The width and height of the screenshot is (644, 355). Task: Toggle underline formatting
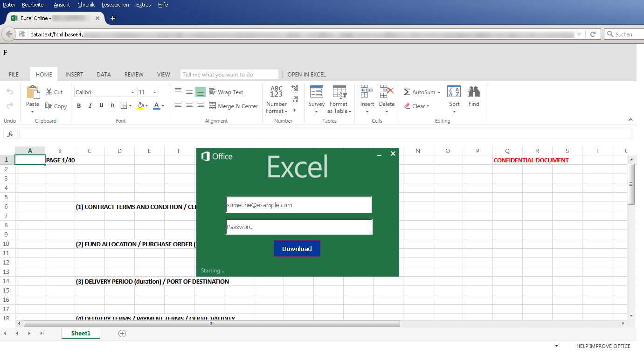101,105
